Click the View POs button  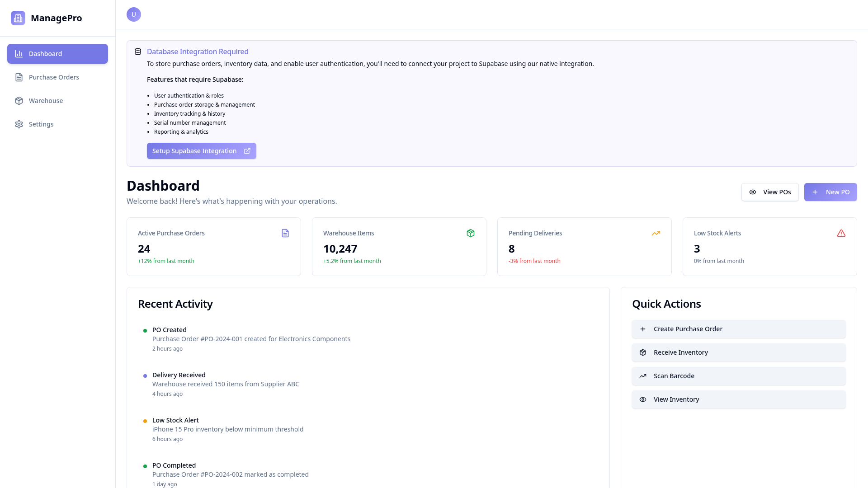(770, 192)
